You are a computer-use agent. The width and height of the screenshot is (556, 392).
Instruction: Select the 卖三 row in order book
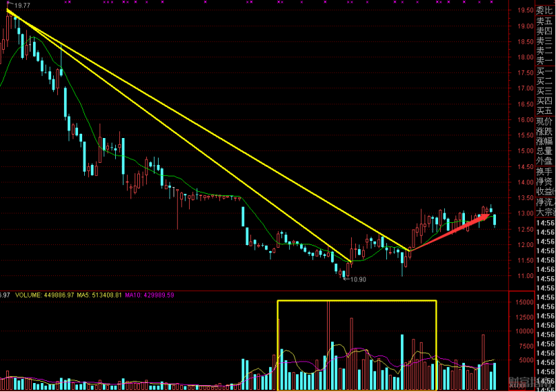pyautogui.click(x=544, y=41)
